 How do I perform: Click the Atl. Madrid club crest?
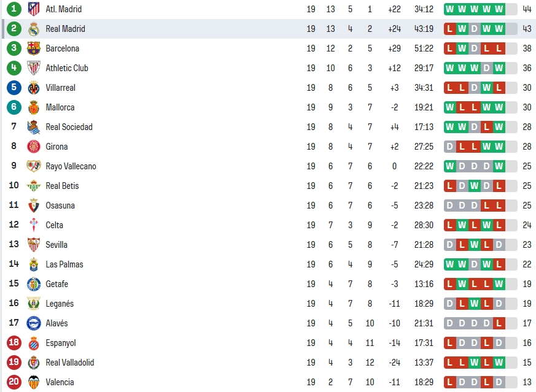[x=34, y=9]
